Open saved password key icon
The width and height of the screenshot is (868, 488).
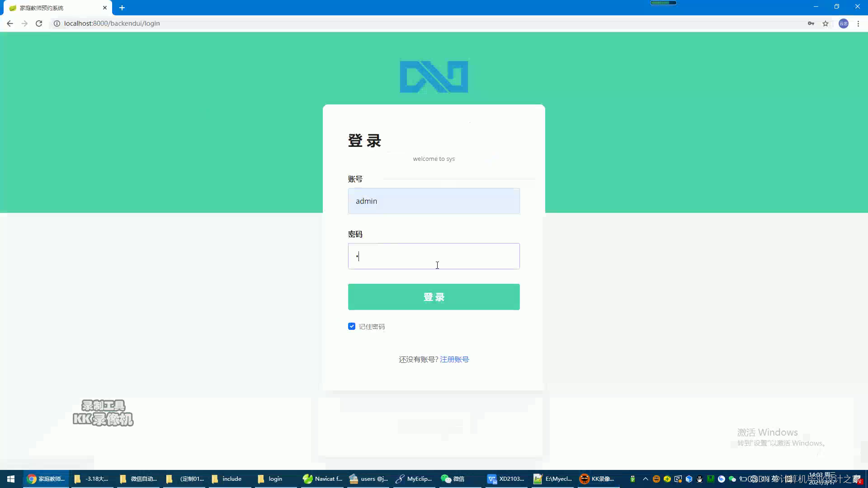pos(811,23)
